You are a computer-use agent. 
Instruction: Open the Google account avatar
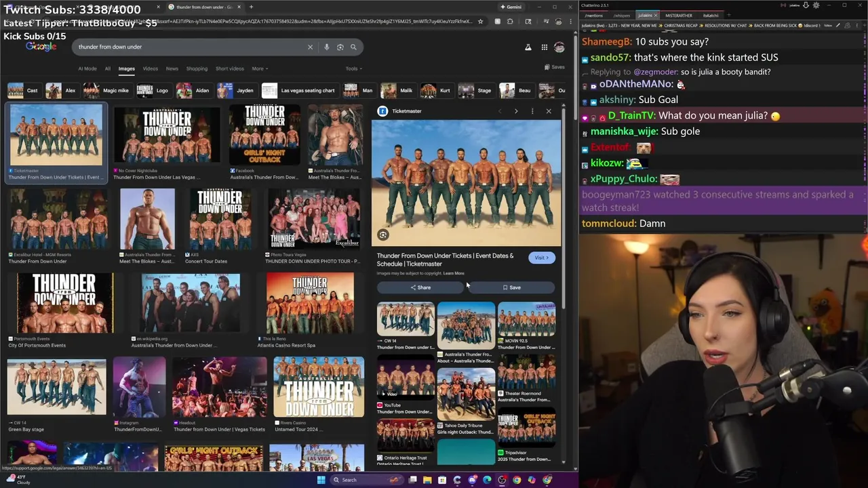559,47
